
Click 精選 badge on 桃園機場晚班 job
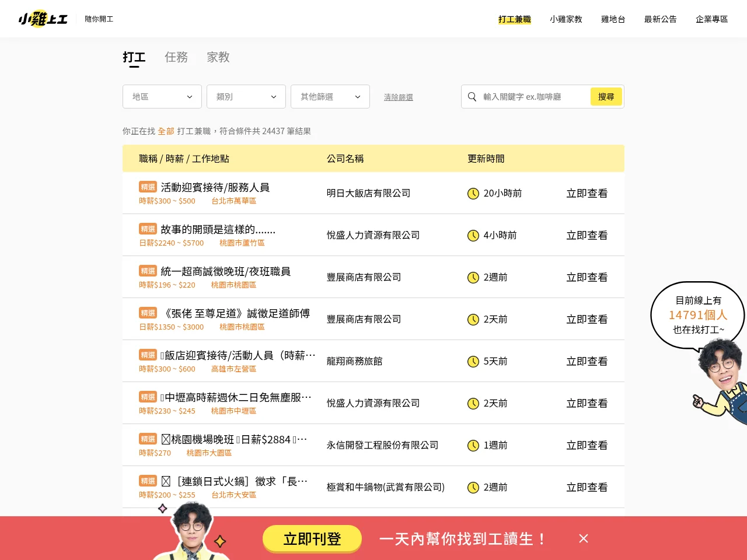tap(148, 439)
